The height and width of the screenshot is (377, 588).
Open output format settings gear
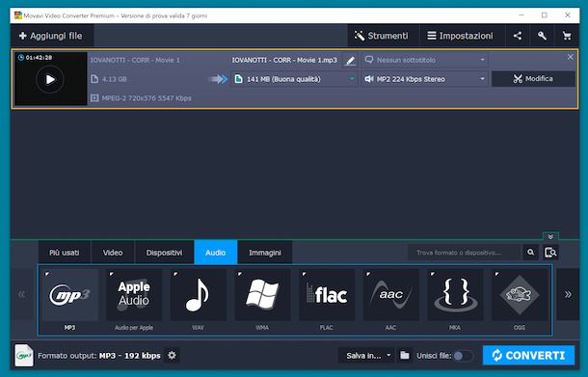172,355
